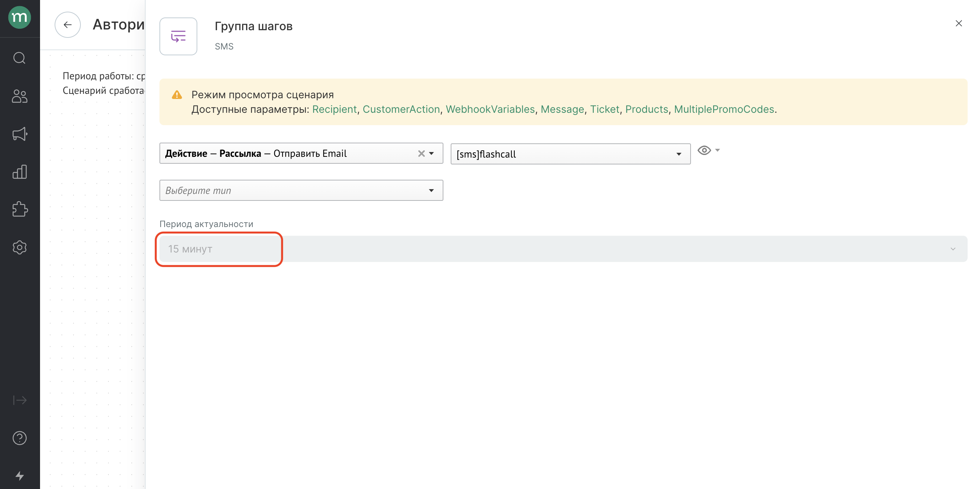Open the search icon in the sidebar
This screenshot has width=980, height=489.
19,58
